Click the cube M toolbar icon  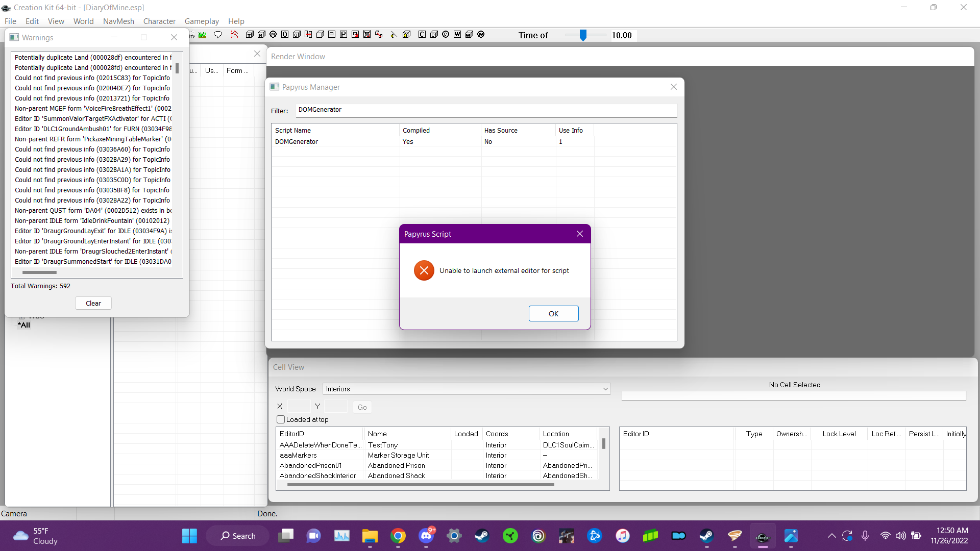(x=261, y=35)
